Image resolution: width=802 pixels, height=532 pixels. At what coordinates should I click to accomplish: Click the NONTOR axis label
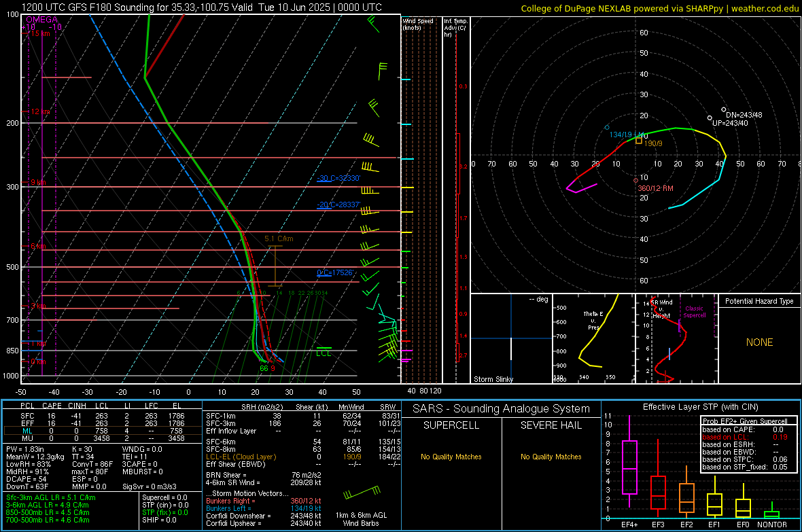point(772,525)
